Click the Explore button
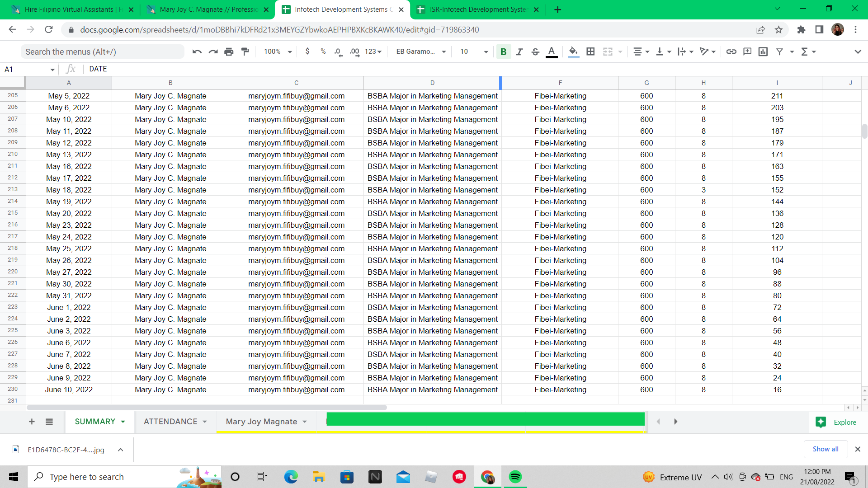Viewport: 868px width, 488px height. pos(836,422)
